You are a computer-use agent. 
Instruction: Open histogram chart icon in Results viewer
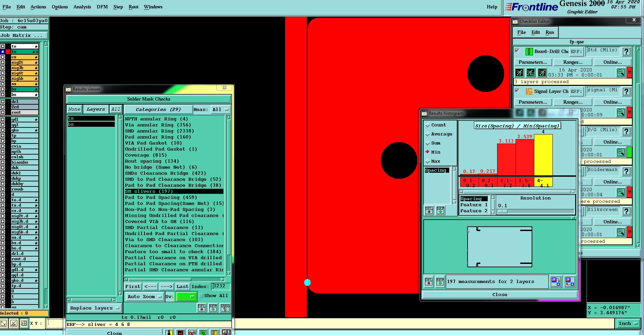pyautogui.click(x=226, y=333)
